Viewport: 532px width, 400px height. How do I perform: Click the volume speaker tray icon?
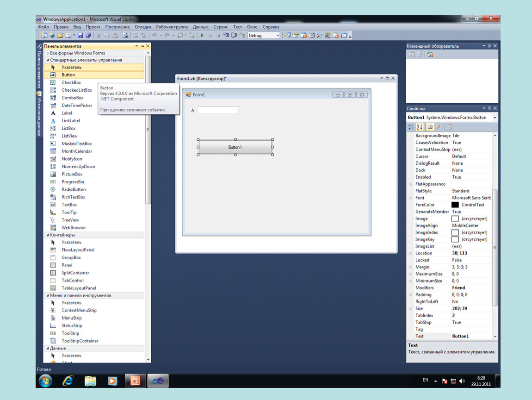(462, 381)
